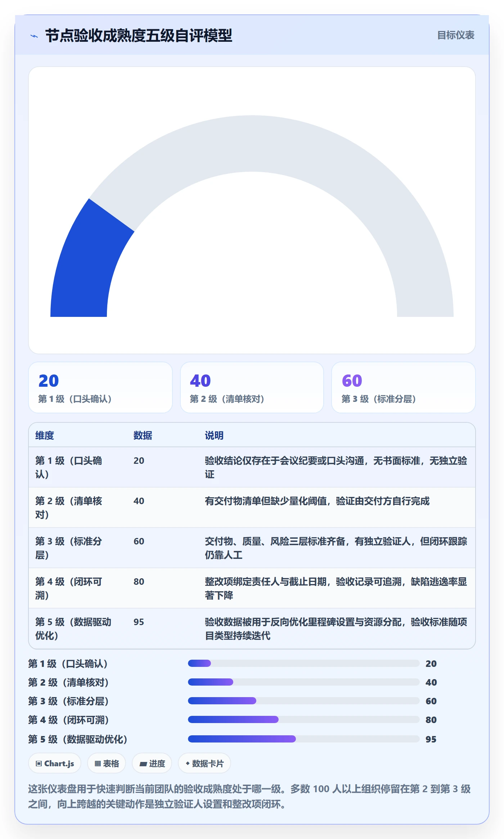Click the title 节点验收成熟度五级自评模型
504x839 pixels.
pos(139,36)
